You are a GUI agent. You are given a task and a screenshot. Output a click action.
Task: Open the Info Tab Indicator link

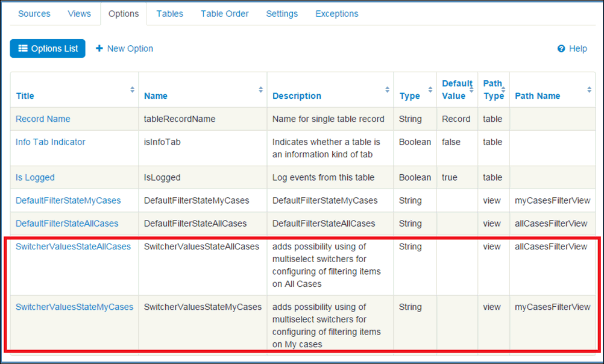pyautogui.click(x=51, y=142)
